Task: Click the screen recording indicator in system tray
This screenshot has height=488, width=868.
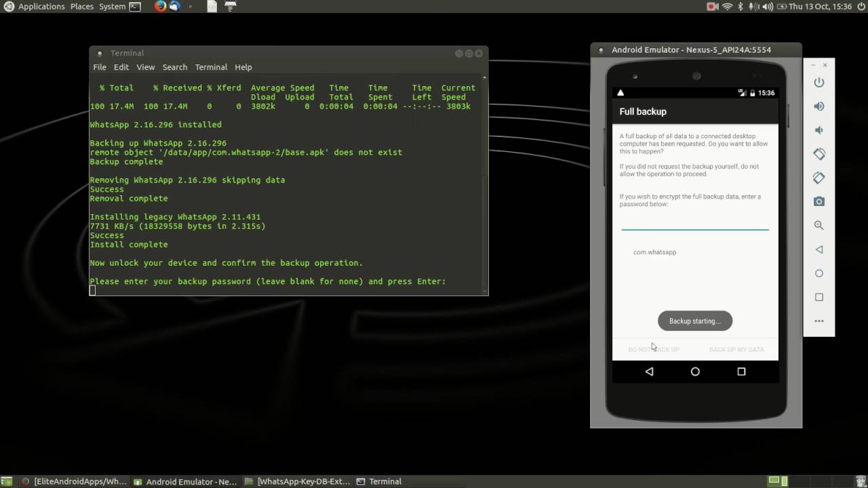Action: tap(713, 6)
